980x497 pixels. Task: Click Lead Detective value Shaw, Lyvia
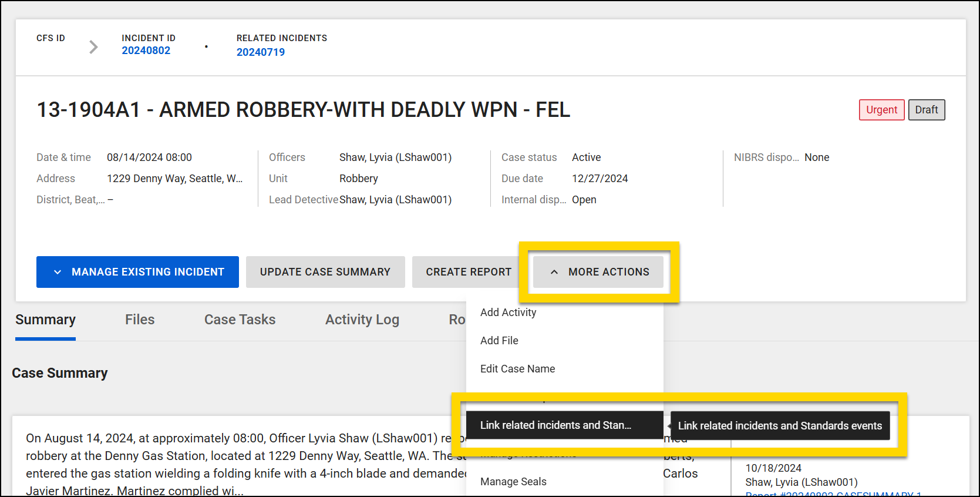(x=395, y=200)
